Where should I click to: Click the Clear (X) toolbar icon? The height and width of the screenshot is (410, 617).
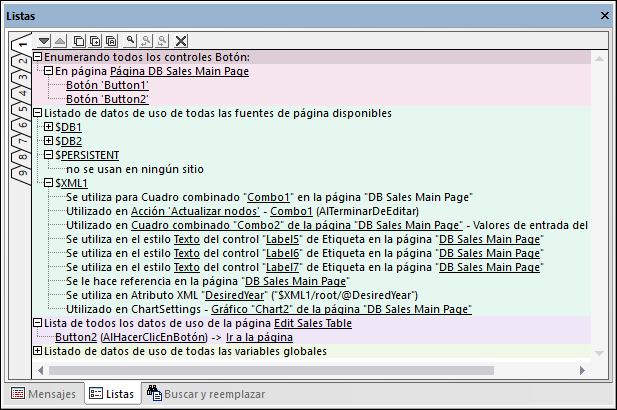tap(181, 41)
